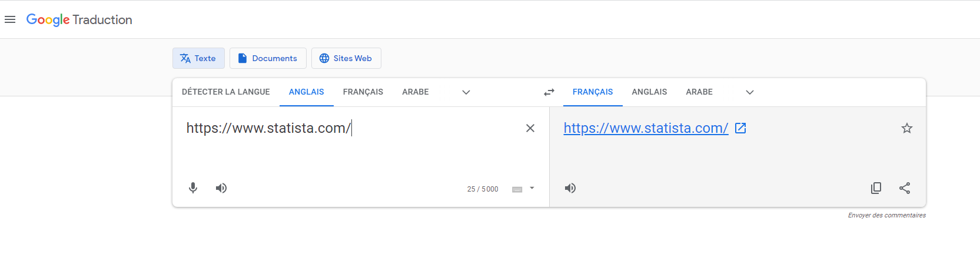Expand more source languages list
980x258 pixels.
tap(466, 92)
